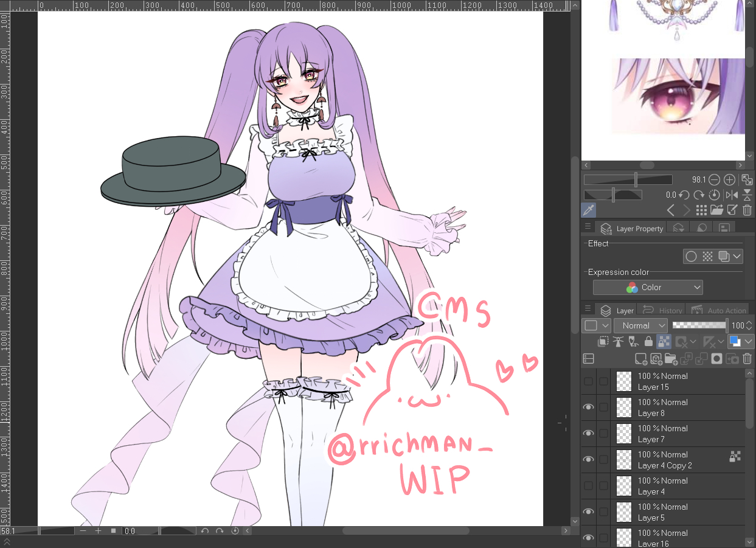756x548 pixels.
Task: Delete the layer using trash icon in Layer panel
Action: click(747, 359)
